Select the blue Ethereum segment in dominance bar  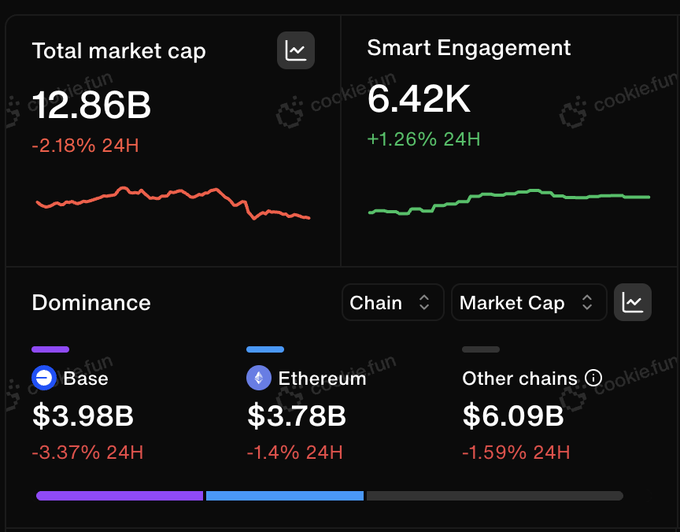click(284, 496)
